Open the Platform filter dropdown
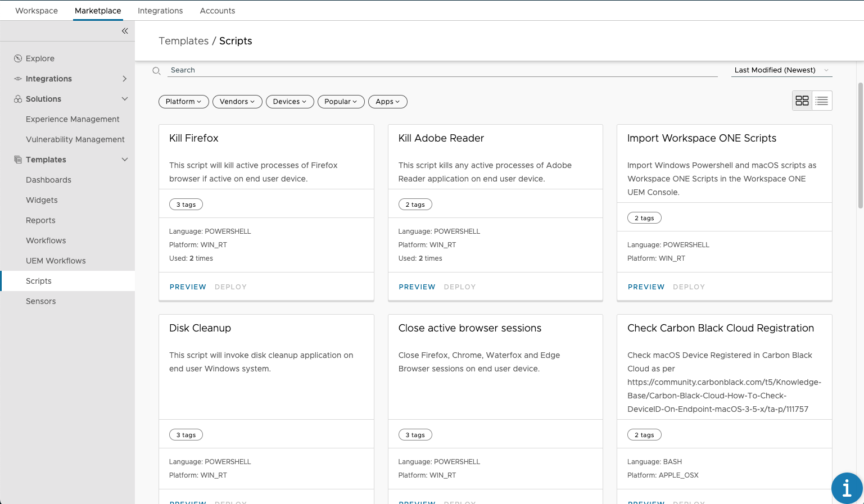Image resolution: width=864 pixels, height=504 pixels. click(x=183, y=102)
